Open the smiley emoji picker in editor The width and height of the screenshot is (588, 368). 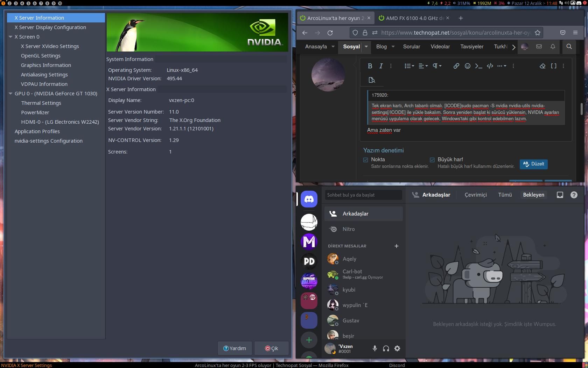tap(468, 66)
